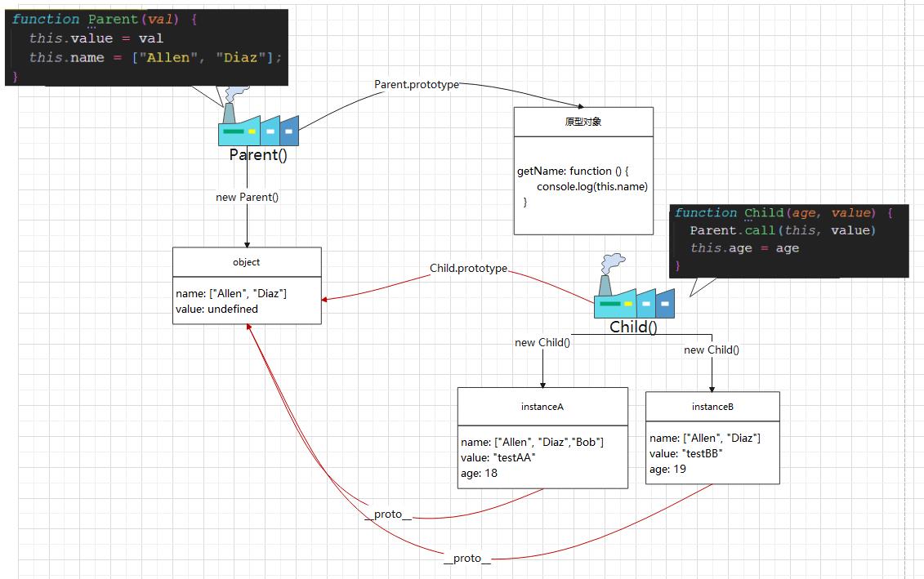This screenshot has width=924, height=579.
Task: Select the instanceB box header
Action: [x=712, y=407]
